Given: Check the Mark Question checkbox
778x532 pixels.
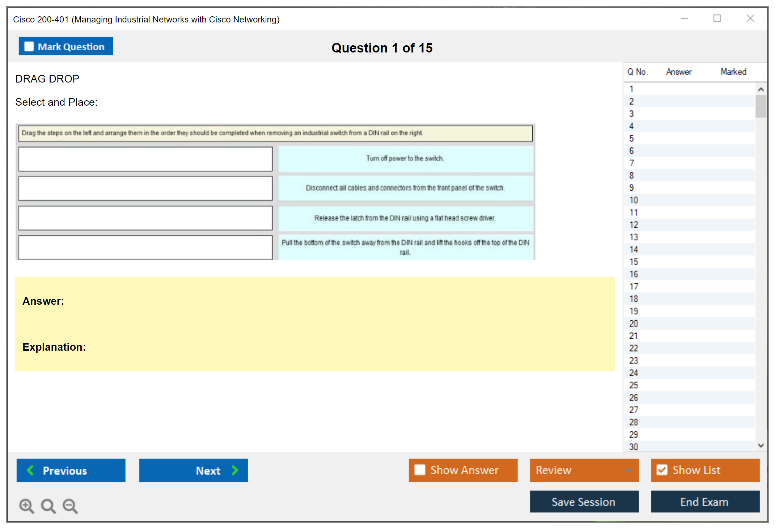Looking at the screenshot, I should (29, 46).
